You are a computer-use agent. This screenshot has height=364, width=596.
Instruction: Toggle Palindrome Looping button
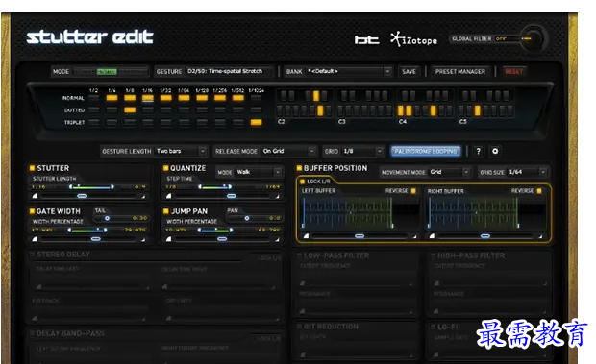[x=426, y=151]
